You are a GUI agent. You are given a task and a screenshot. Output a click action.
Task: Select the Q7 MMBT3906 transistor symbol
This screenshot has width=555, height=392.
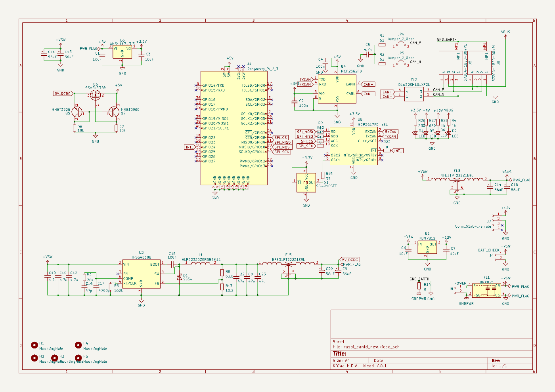coord(114,112)
